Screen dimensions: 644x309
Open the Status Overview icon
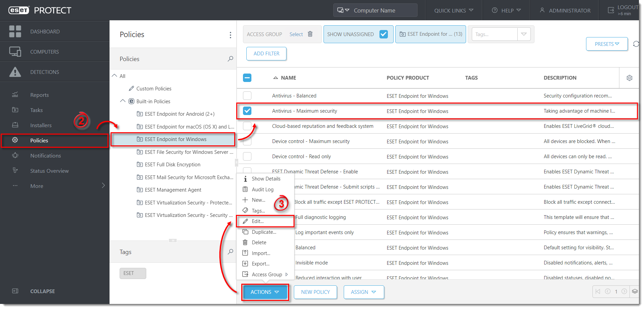tap(15, 171)
